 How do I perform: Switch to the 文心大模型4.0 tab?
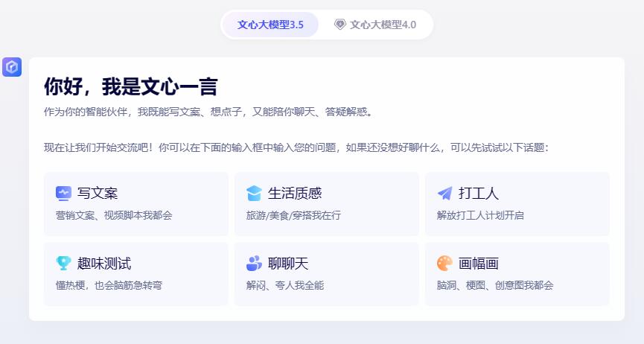pyautogui.click(x=383, y=25)
